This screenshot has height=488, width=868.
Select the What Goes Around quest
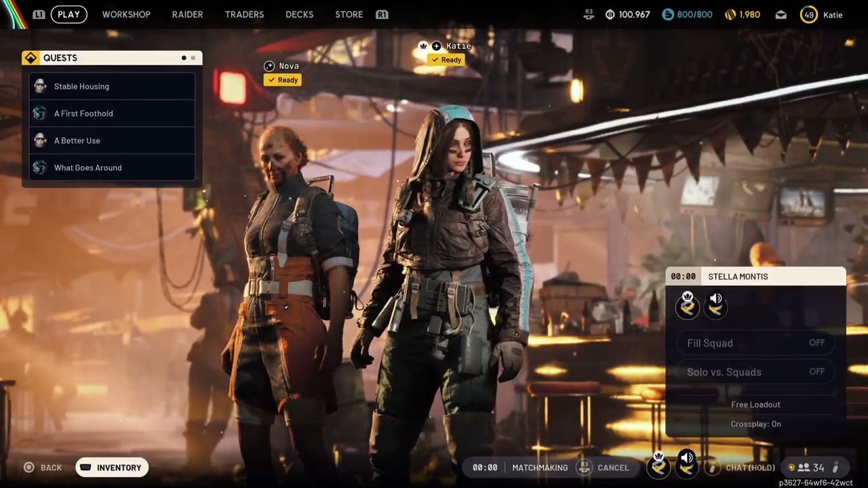(x=112, y=167)
